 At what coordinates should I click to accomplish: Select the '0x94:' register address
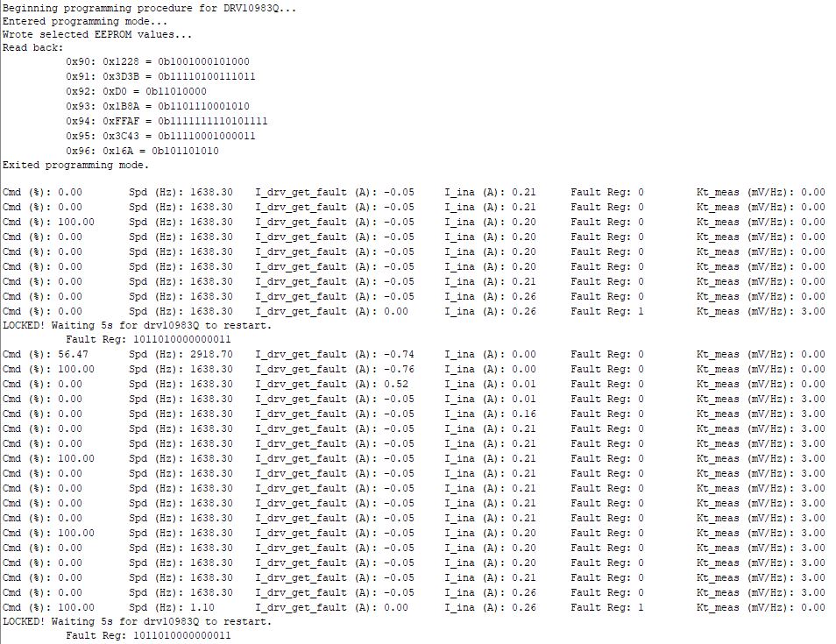[x=81, y=122]
